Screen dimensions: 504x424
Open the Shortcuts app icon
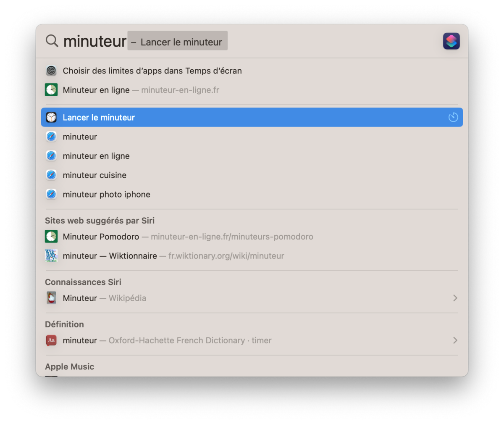[451, 41]
